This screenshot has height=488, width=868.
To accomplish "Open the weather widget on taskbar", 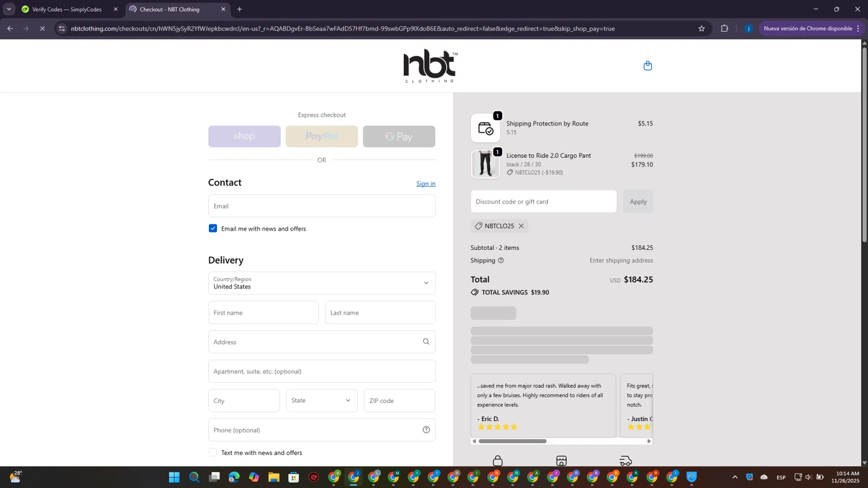I will (x=15, y=477).
